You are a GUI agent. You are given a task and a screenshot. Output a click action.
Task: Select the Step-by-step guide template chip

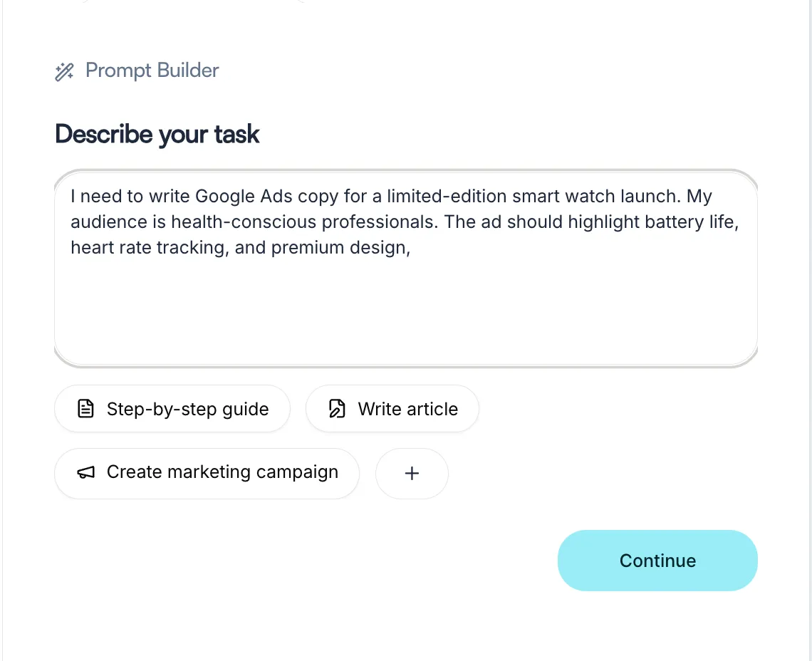pos(172,409)
